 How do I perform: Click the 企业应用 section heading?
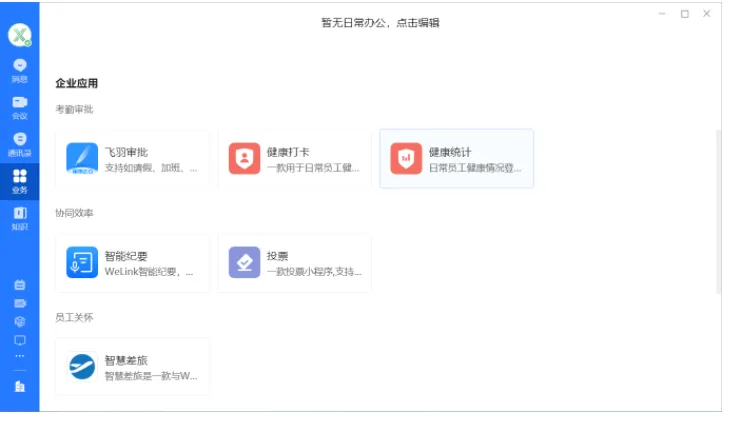(x=77, y=83)
